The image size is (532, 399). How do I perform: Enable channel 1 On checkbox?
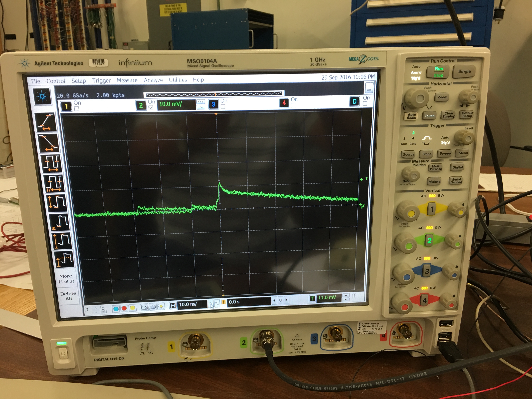tap(77, 109)
